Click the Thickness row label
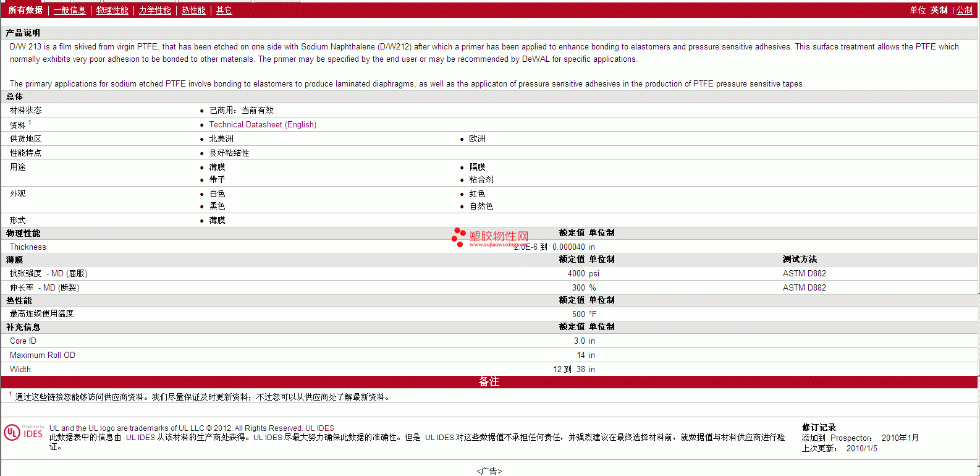The width and height of the screenshot is (980, 476). click(x=28, y=247)
